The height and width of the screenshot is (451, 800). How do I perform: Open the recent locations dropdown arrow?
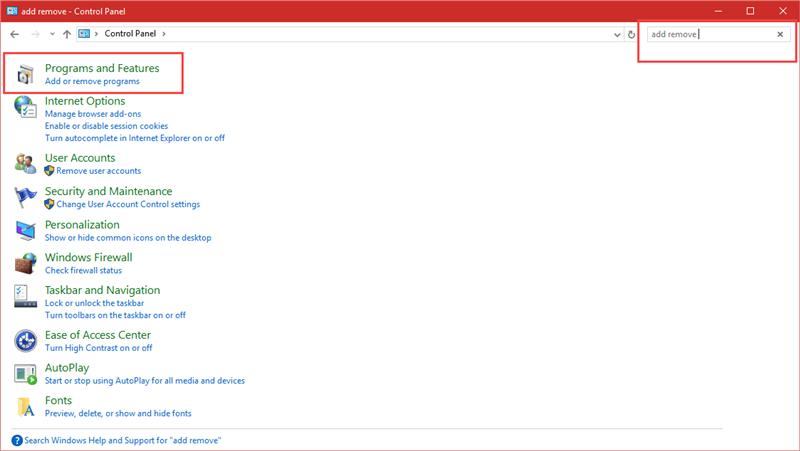coord(52,34)
